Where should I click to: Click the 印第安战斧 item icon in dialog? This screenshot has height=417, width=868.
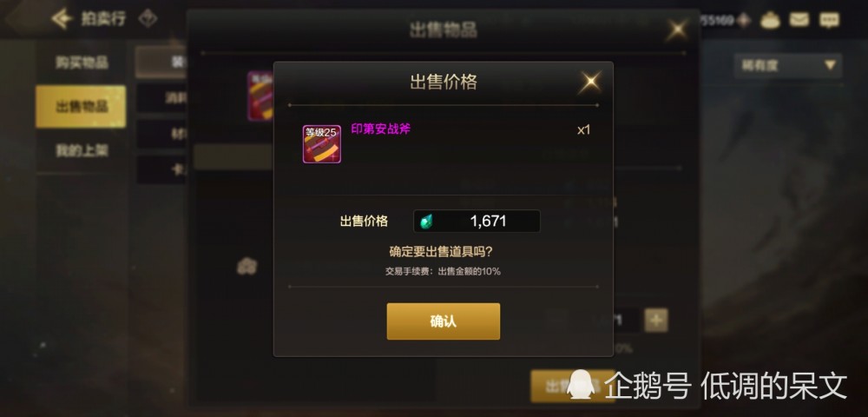(x=322, y=144)
